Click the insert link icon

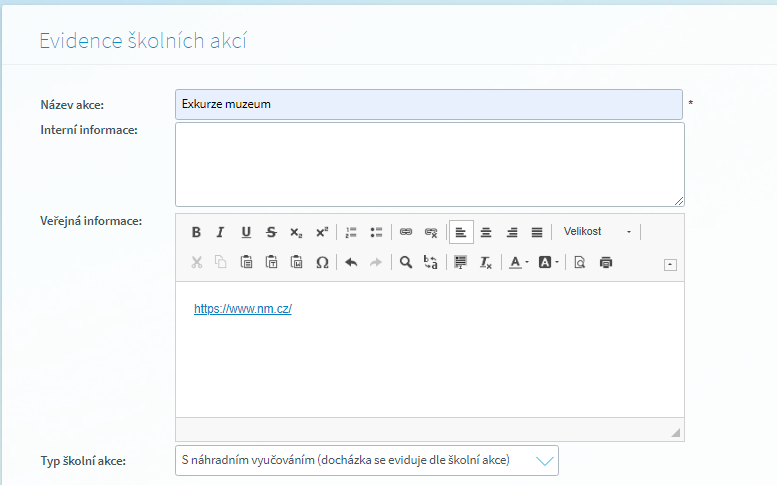(x=406, y=232)
